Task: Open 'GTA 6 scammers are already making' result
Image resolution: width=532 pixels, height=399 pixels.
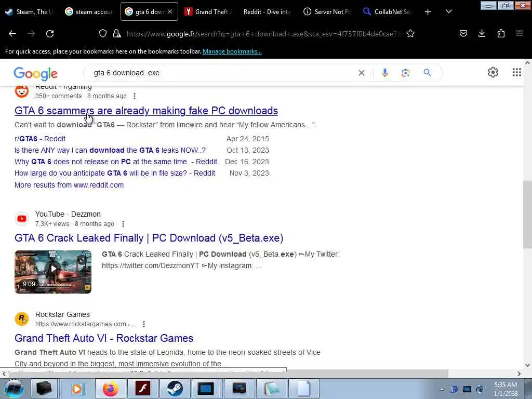Action: click(x=146, y=111)
